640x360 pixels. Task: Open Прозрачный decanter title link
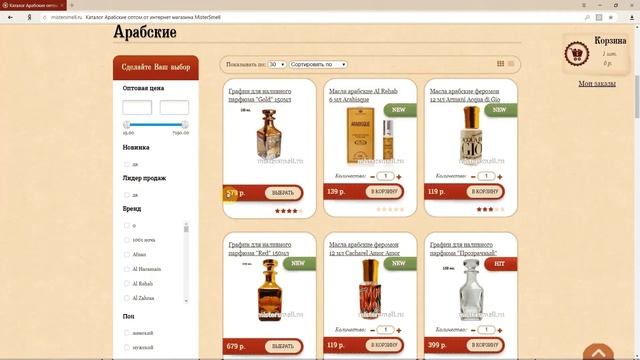(463, 249)
